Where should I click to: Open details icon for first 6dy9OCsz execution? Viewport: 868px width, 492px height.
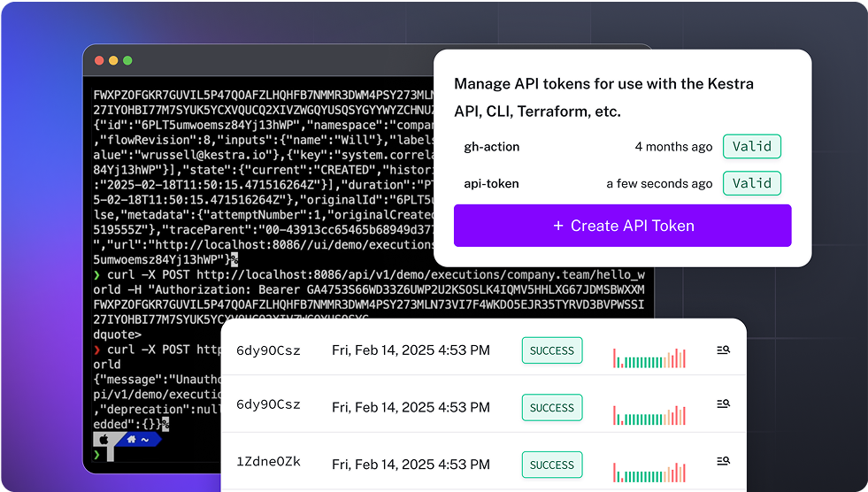click(x=723, y=350)
